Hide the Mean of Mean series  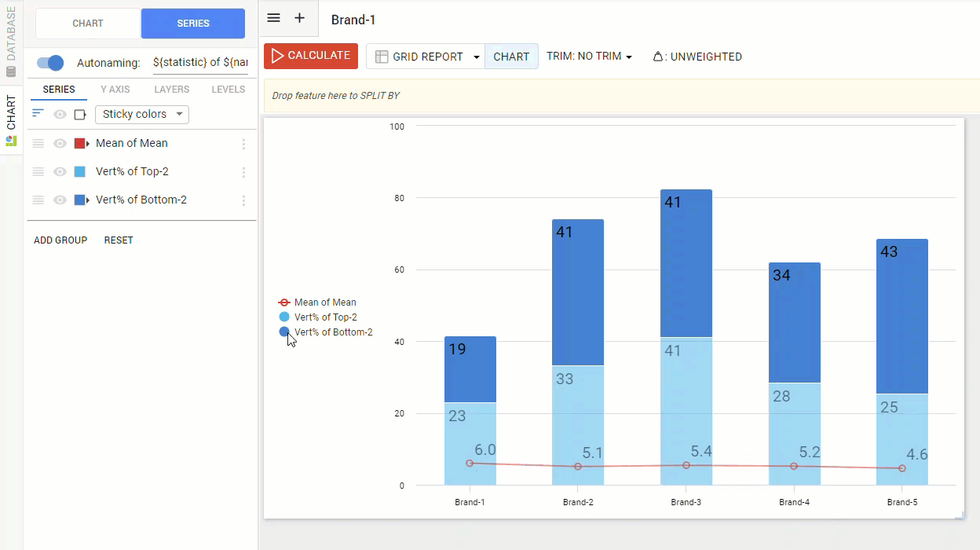(x=60, y=144)
